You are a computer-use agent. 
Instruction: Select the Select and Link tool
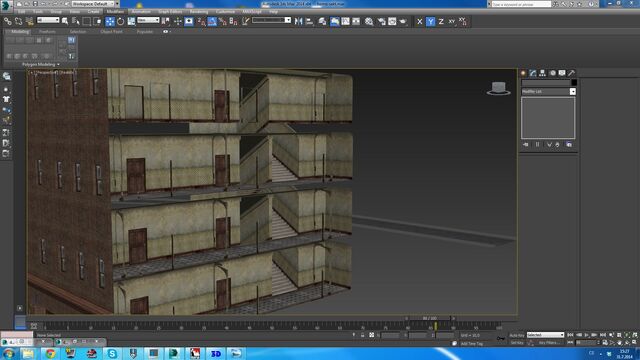[8, 21]
